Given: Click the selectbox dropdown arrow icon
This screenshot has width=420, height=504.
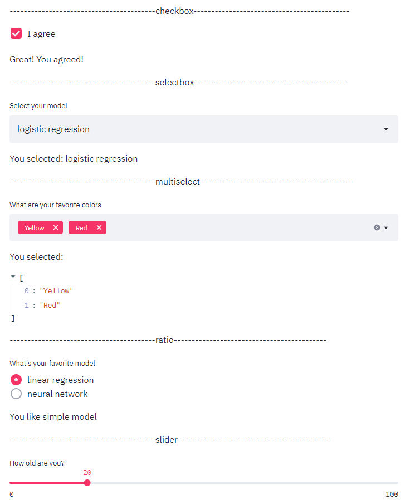Looking at the screenshot, I should (x=386, y=129).
